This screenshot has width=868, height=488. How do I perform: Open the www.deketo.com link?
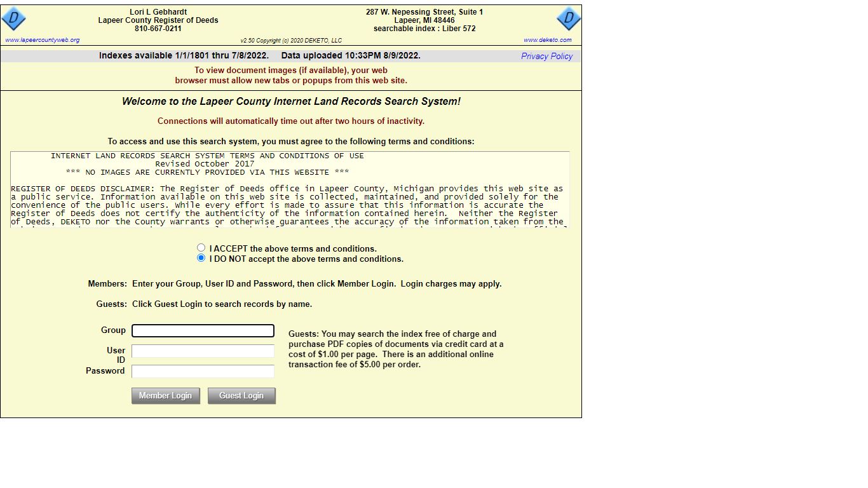(548, 40)
